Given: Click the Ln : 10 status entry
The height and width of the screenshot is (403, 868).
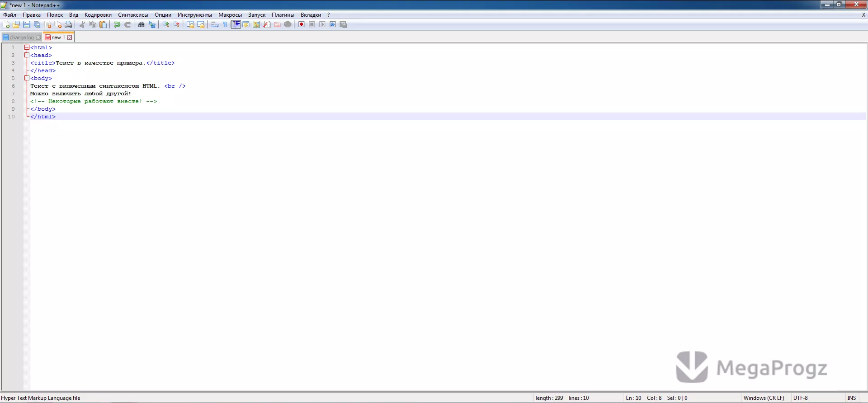Looking at the screenshot, I should click(633, 398).
